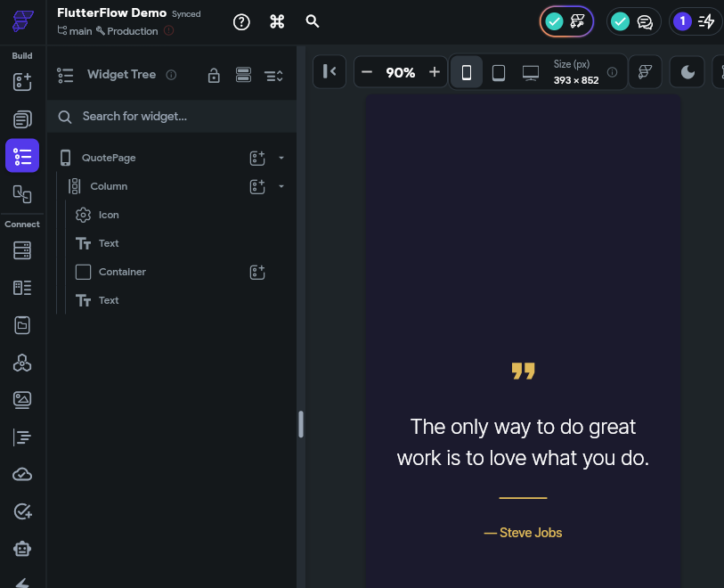Screen dimensions: 724x588
Task: Open the AI Agents robot icon
Action: pos(22,549)
